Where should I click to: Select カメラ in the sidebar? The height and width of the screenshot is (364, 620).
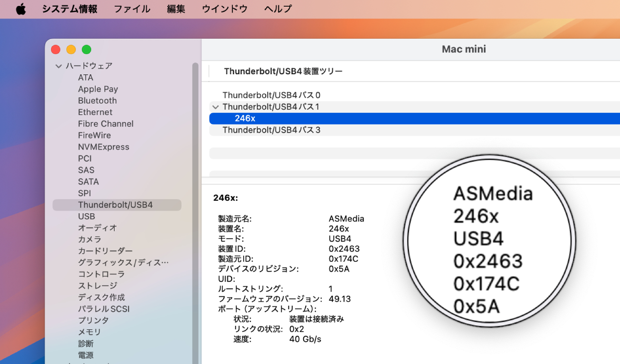90,240
